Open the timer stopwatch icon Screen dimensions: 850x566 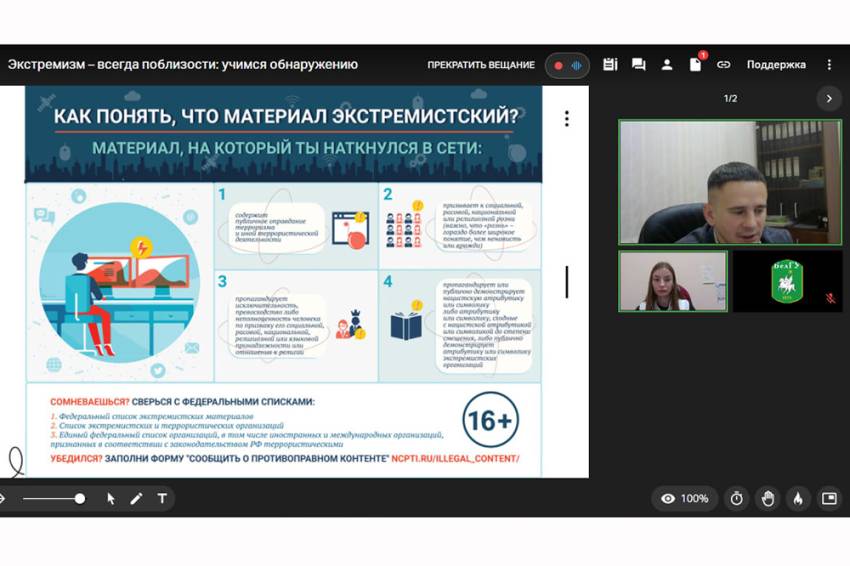736,499
